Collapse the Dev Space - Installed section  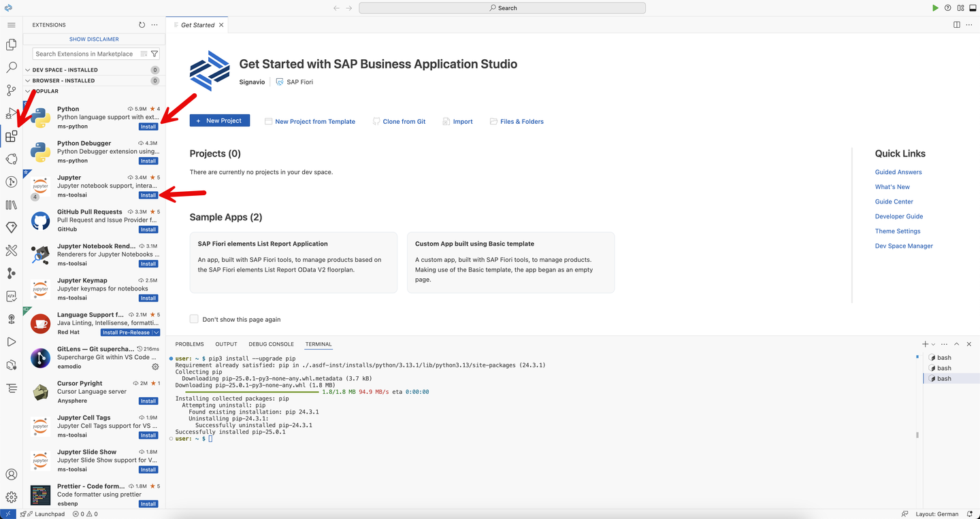click(x=93, y=70)
